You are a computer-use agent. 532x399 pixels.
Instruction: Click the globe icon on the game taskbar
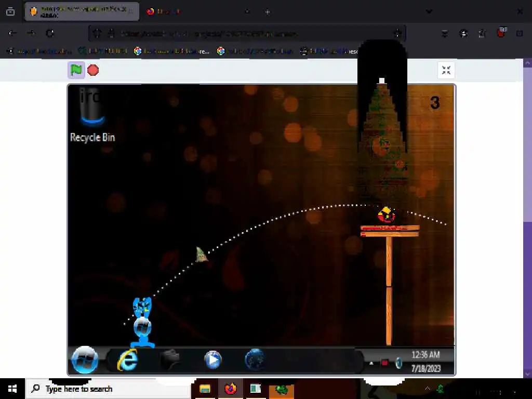[255, 360]
